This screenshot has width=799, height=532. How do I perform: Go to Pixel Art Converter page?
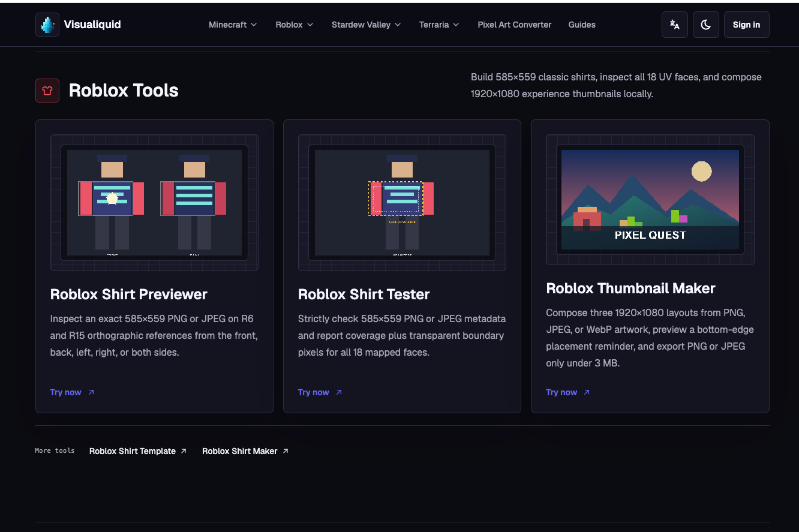coord(515,25)
